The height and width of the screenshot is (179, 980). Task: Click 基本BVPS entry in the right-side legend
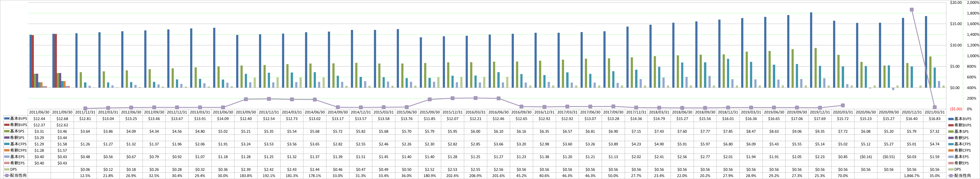click(x=959, y=119)
